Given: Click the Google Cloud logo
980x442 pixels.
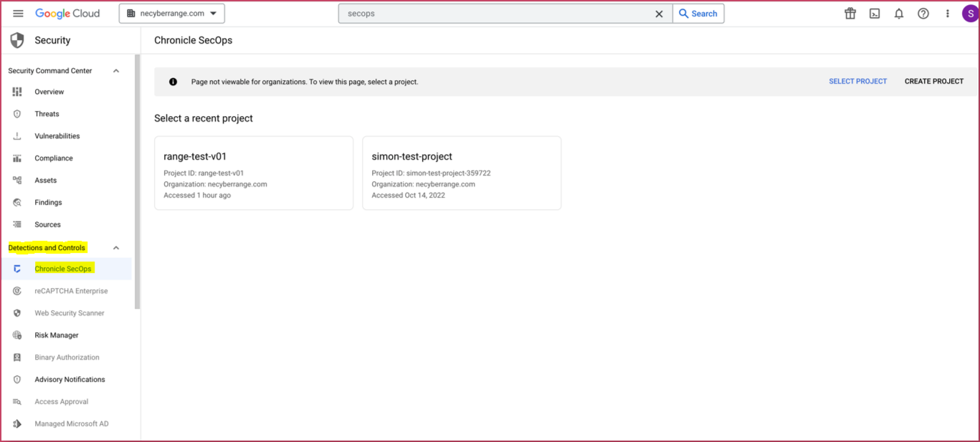Looking at the screenshot, I should [67, 14].
